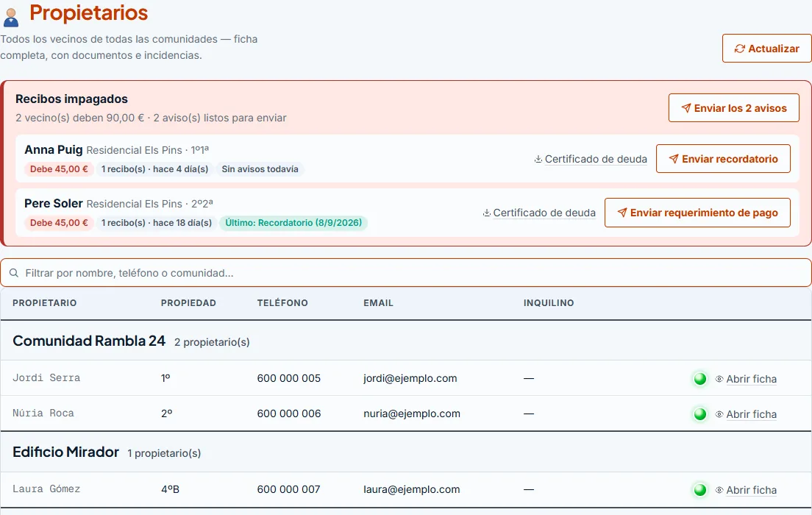Click the eye icon in Núria Roca's row
The image size is (812, 515).
(x=719, y=414)
